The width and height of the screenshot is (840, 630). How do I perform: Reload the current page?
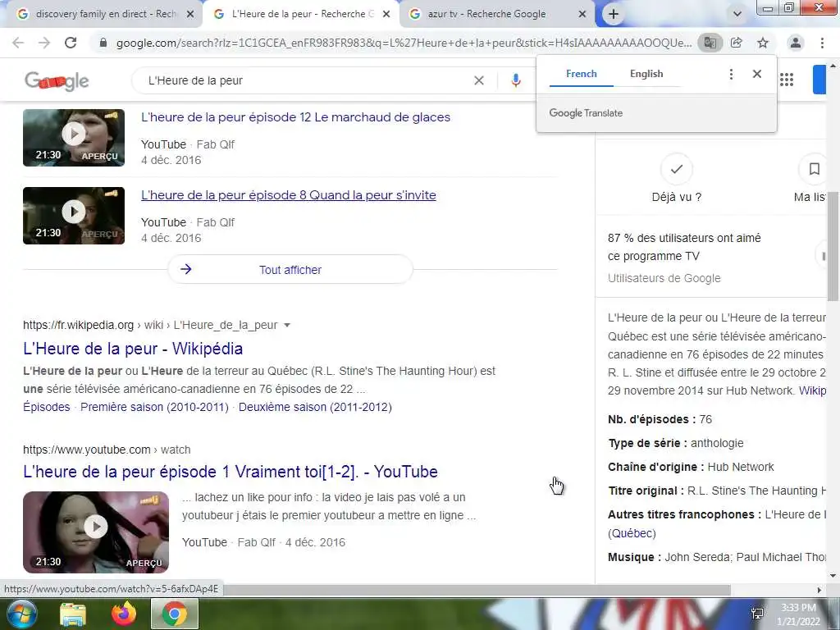click(x=71, y=43)
